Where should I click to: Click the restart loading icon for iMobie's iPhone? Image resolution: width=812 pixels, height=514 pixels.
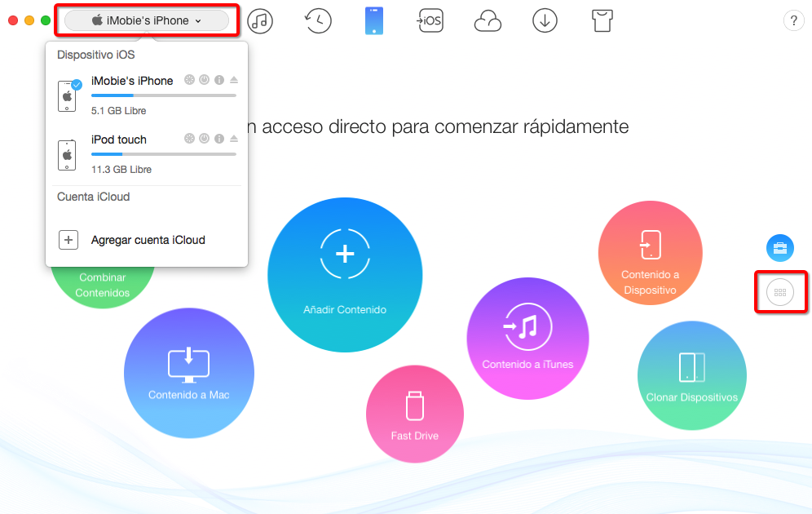[189, 80]
